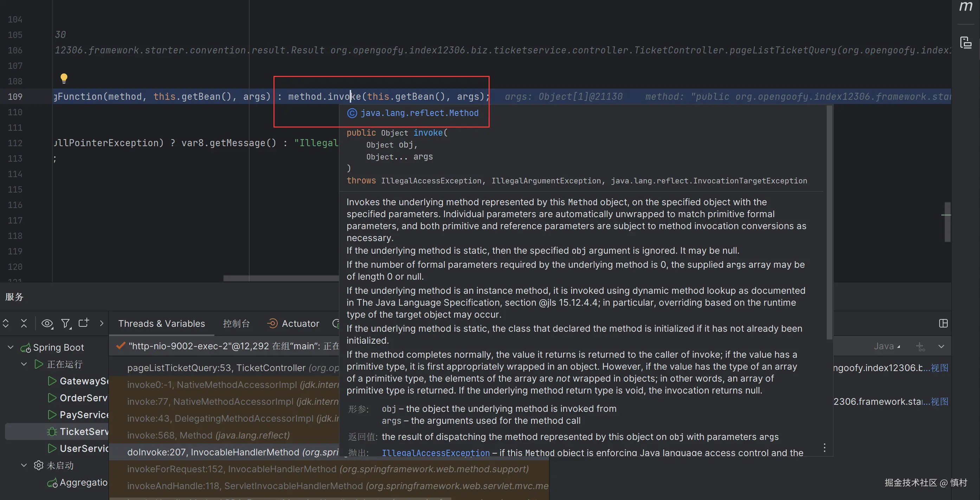Click the Open in New Tab icon

pos(83,323)
